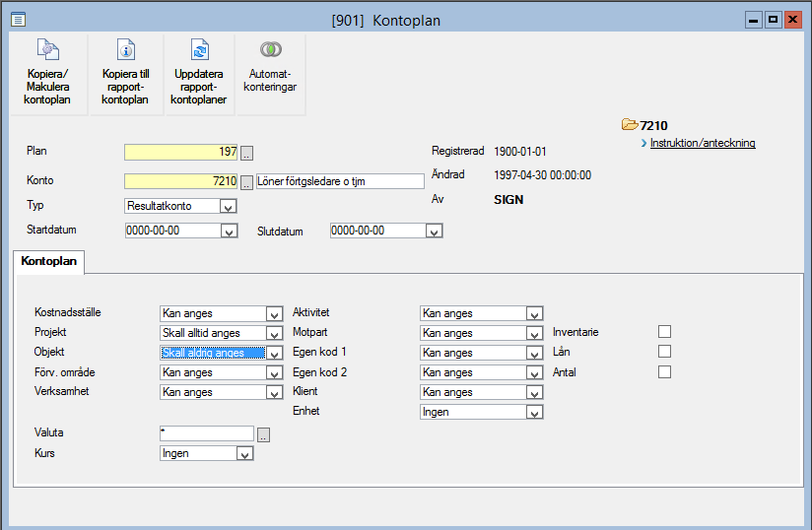
Task: Expand the Motpart dropdown
Action: 534,334
